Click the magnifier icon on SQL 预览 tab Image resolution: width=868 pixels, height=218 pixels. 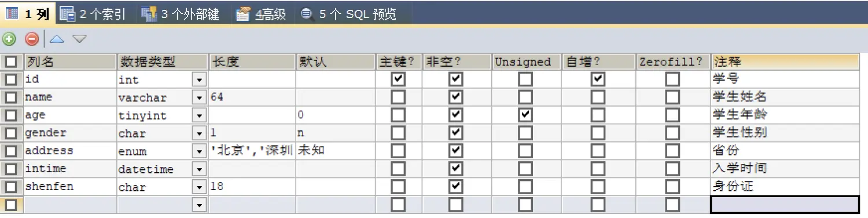point(307,14)
